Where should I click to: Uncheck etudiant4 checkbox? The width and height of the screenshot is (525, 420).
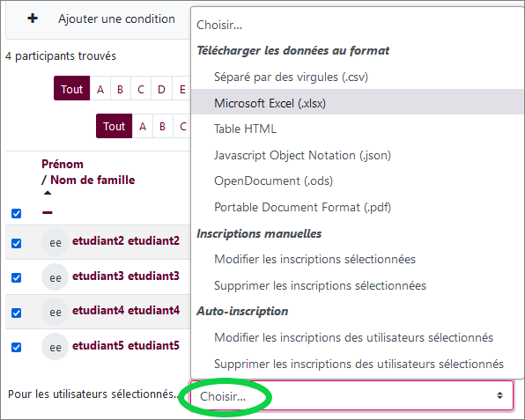tap(17, 313)
